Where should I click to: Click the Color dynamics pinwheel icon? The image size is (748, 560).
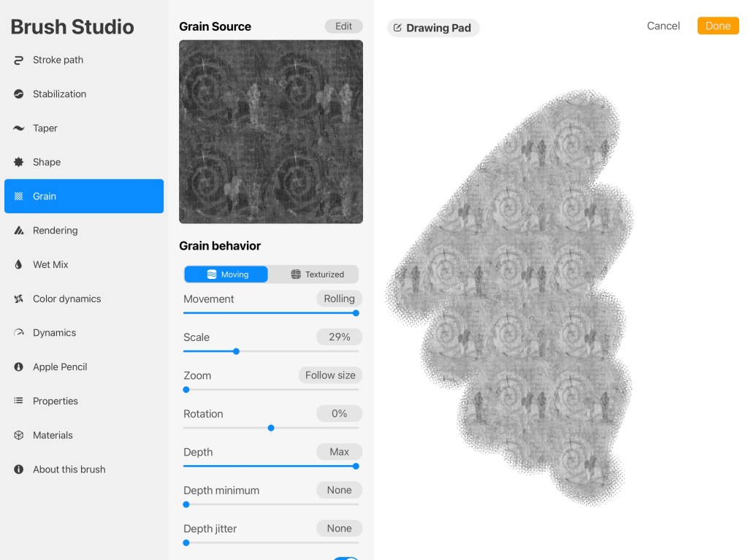18,299
